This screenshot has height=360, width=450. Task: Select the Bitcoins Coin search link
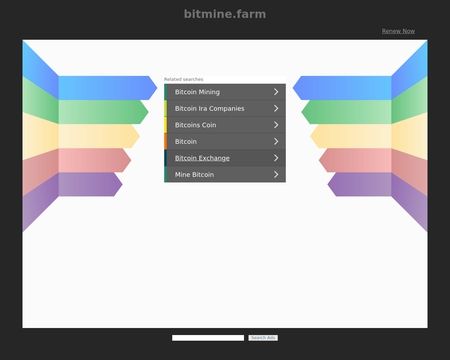pyautogui.click(x=225, y=125)
